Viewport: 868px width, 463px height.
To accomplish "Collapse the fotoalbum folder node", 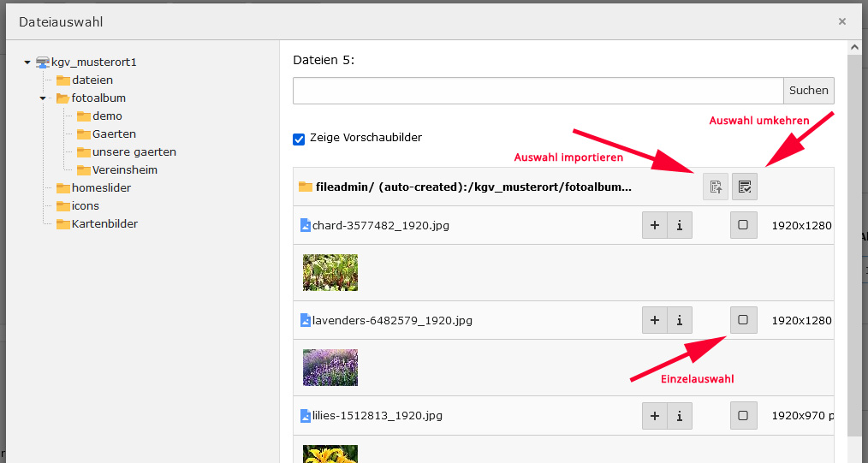I will [43, 98].
